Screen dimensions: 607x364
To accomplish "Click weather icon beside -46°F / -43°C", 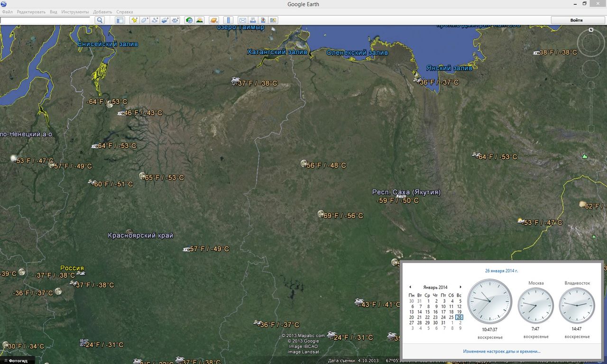I will point(121,113).
